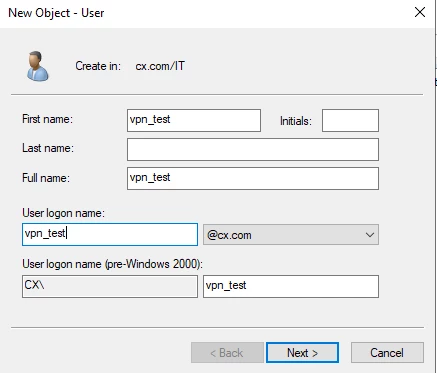Click the Full name field containing vpn_test
Screen dimensions: 437x373
pyautogui.click(x=253, y=178)
